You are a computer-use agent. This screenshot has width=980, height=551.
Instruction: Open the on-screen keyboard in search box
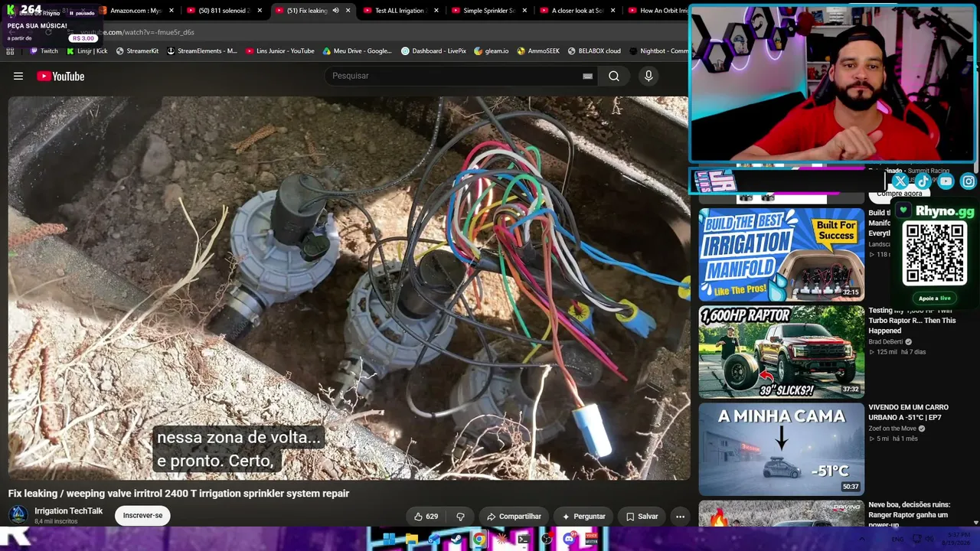click(x=587, y=76)
